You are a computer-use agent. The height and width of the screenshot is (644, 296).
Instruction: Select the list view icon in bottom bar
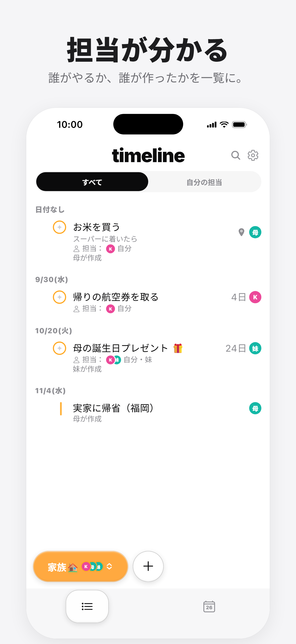(87, 607)
